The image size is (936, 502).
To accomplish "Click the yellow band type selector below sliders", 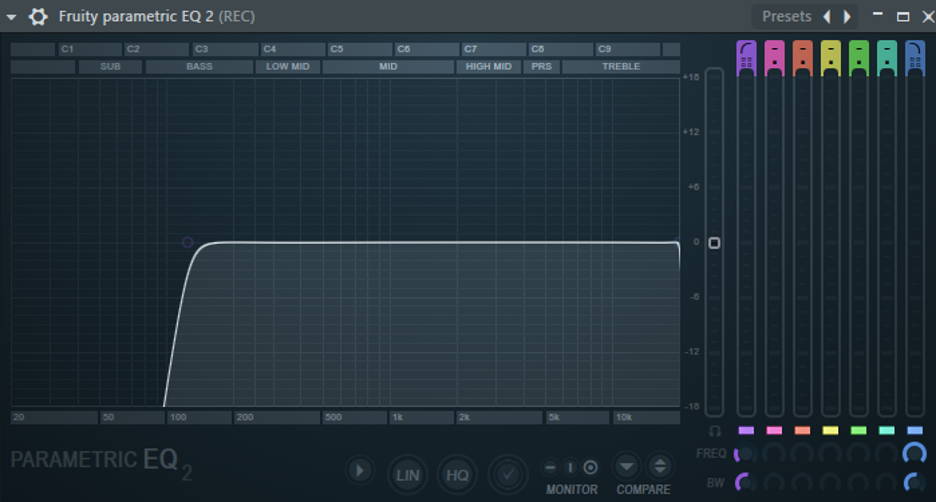I will (x=830, y=430).
